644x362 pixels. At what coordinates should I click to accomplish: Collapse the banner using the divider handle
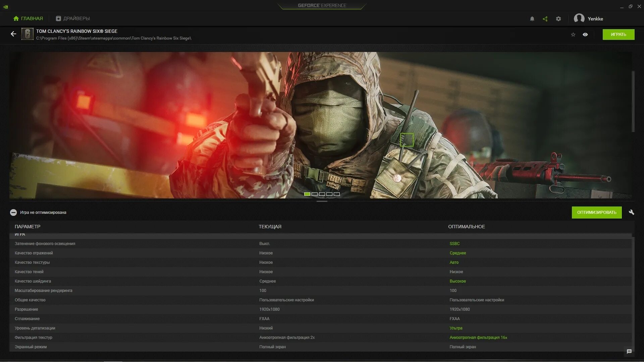[322, 201]
